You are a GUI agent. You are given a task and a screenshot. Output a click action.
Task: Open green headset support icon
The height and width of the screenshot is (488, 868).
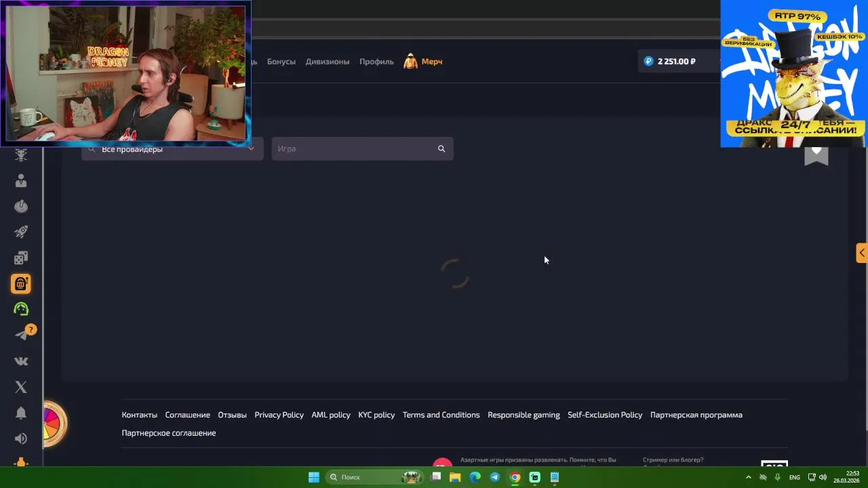(21, 309)
